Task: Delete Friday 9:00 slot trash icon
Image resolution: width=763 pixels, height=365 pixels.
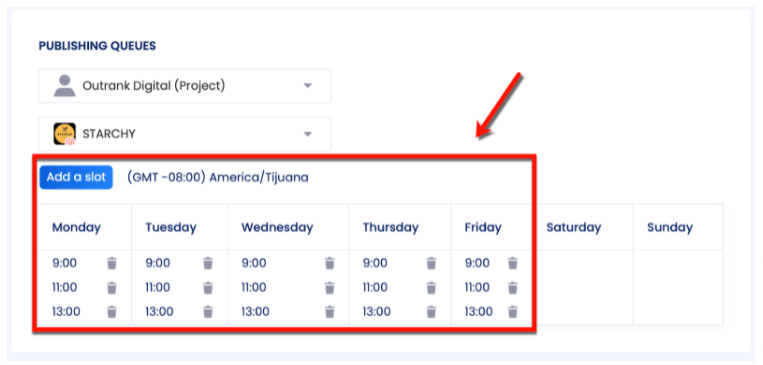Action: 513,263
